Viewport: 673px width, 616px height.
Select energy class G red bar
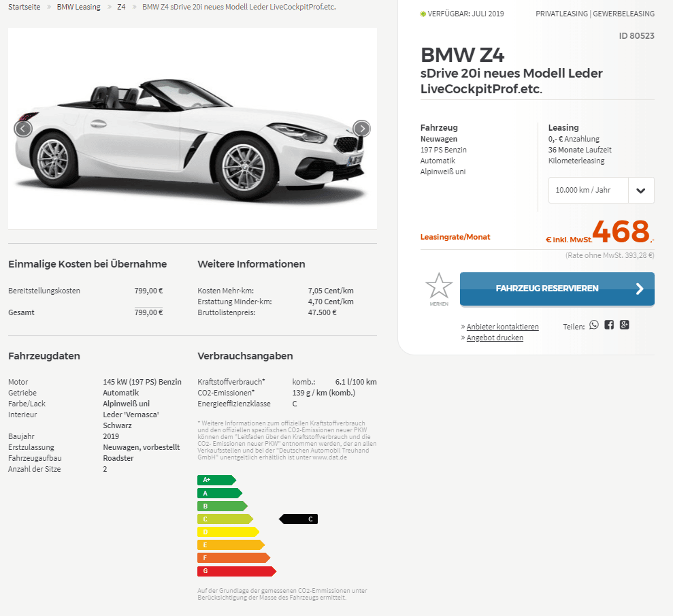[237, 571]
